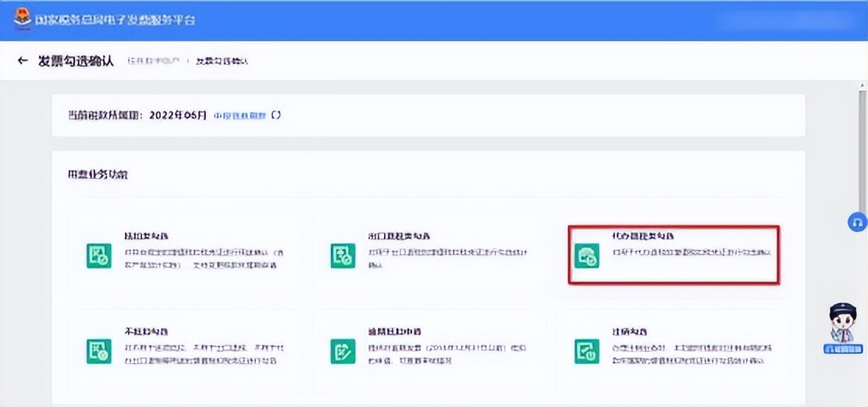Click the 2022年06月 period value
The image size is (868, 407).
(x=178, y=115)
